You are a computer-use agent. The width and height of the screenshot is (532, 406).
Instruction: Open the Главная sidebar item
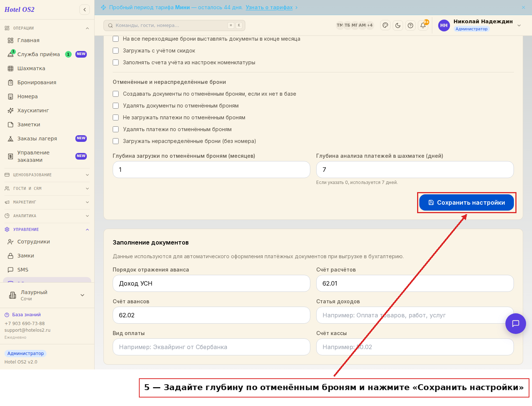(x=47, y=40)
